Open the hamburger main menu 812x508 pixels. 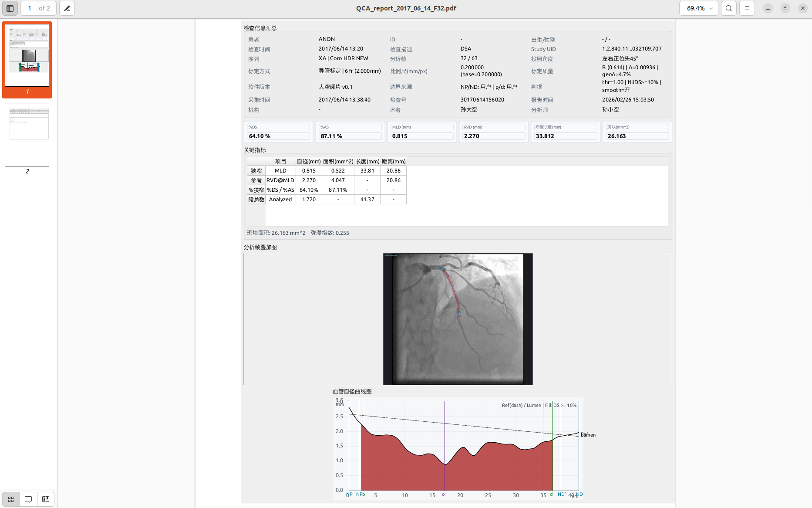[747, 8]
